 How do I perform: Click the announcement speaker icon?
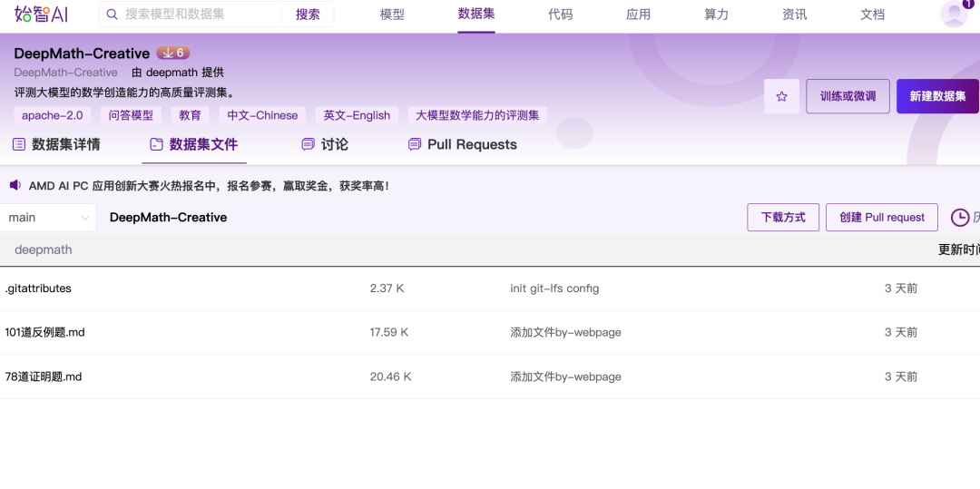click(x=15, y=185)
